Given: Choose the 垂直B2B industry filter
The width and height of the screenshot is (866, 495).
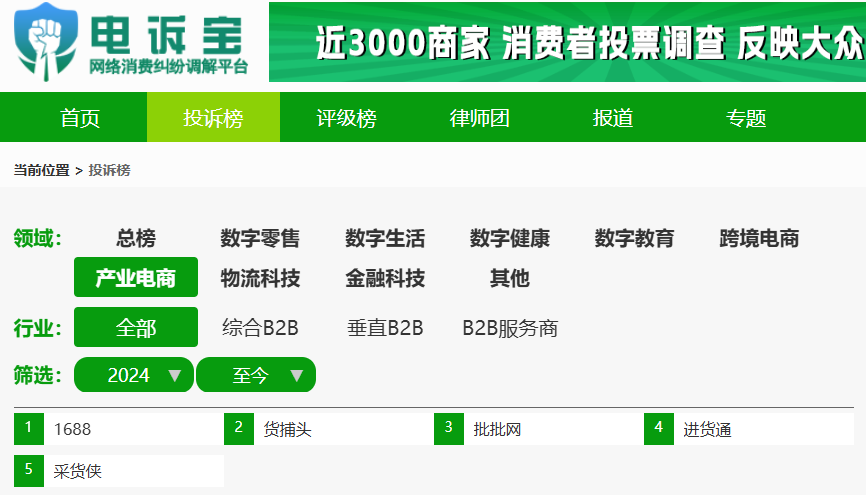Looking at the screenshot, I should tap(385, 328).
